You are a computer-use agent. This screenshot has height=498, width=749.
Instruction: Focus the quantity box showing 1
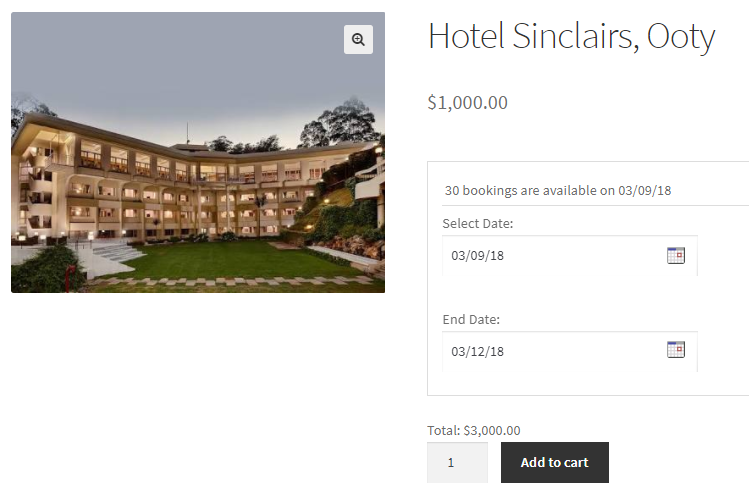[457, 463]
